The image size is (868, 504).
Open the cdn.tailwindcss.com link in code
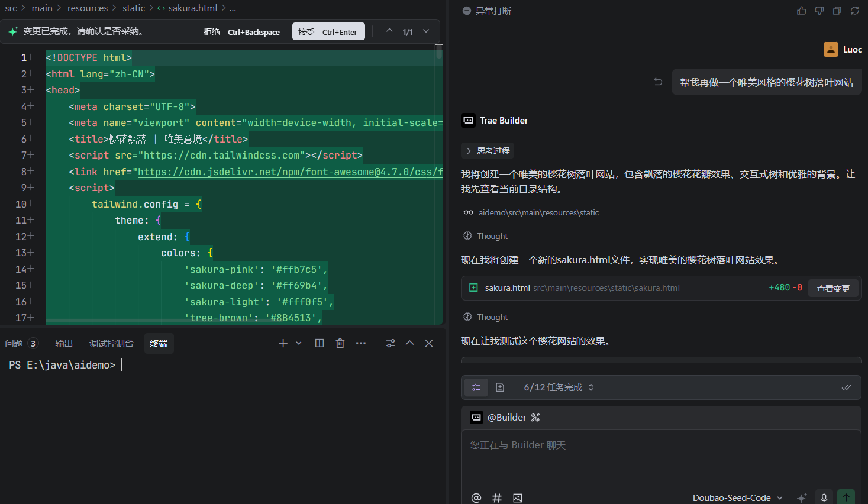(x=221, y=156)
